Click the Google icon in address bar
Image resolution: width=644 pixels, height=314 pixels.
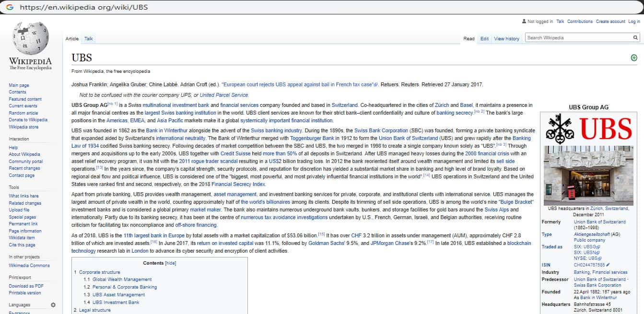coord(10,7)
